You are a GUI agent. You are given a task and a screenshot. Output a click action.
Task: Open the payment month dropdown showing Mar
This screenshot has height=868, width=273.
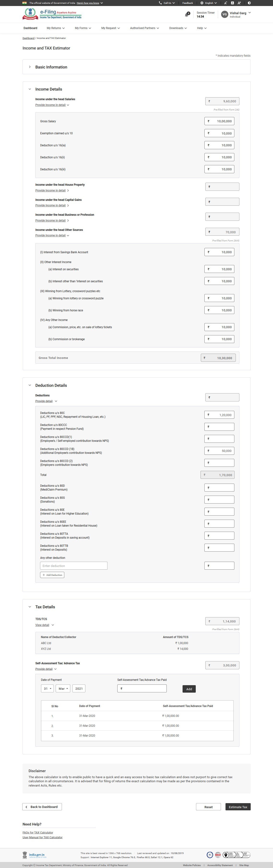[63, 688]
